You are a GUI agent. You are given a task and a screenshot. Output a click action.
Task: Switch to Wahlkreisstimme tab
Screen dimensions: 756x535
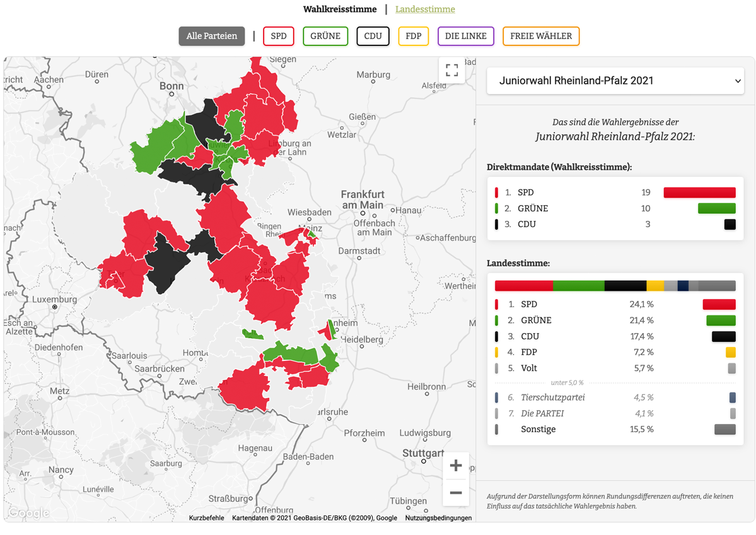[340, 9]
